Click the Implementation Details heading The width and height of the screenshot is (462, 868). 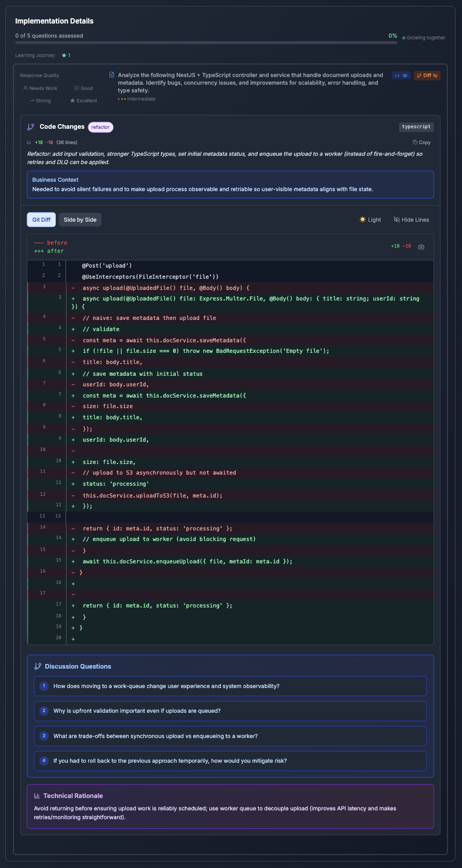pos(54,21)
